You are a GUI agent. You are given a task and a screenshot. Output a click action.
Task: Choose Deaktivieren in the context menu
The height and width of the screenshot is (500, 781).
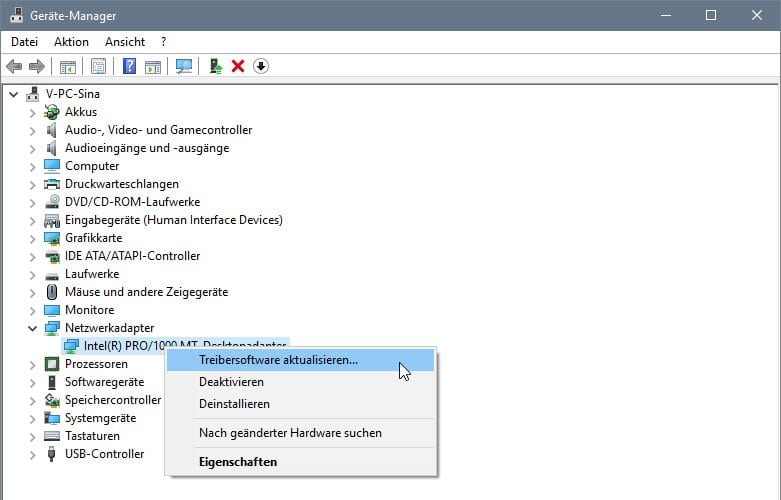click(300, 382)
